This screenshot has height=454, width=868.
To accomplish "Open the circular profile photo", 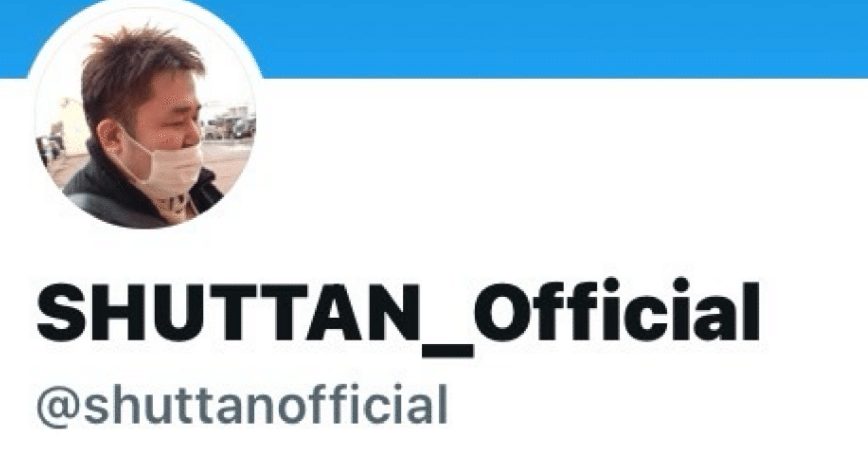I will 145,115.
